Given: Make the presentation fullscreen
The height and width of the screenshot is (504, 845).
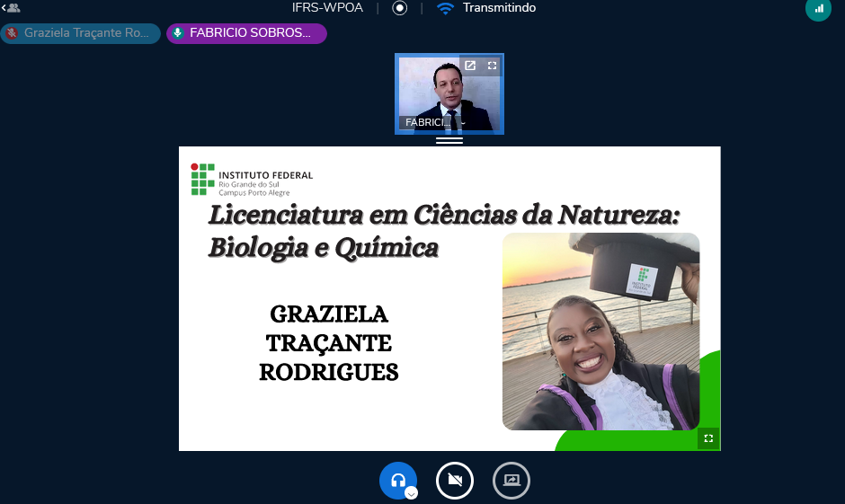Looking at the screenshot, I should click(708, 438).
